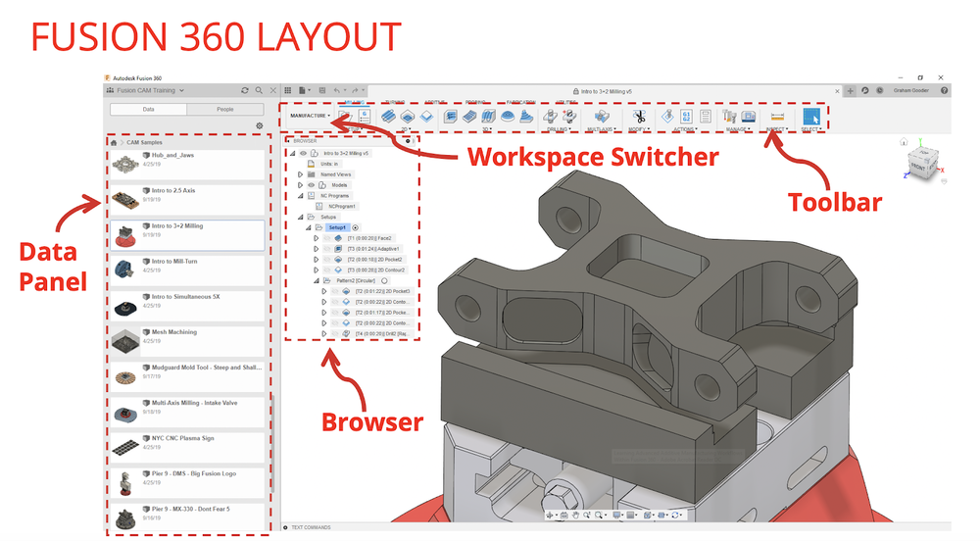Open the Intro to Mill-Turn sample thumbnail
This screenshot has width=980, height=541.
tap(125, 270)
